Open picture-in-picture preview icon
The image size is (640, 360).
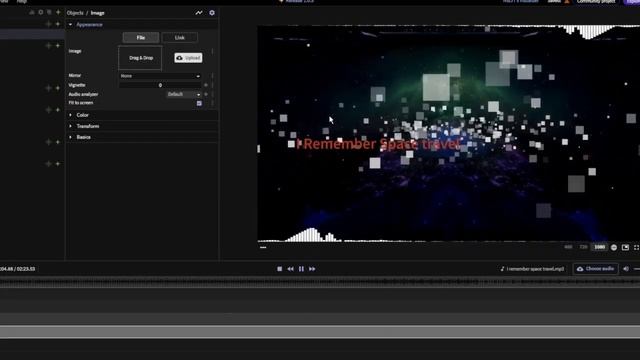pos(625,247)
